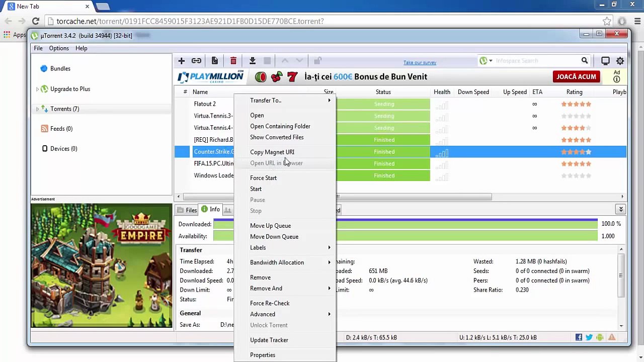Open the Remove And submenu
Screen dimensions: 644x362
tap(285, 289)
